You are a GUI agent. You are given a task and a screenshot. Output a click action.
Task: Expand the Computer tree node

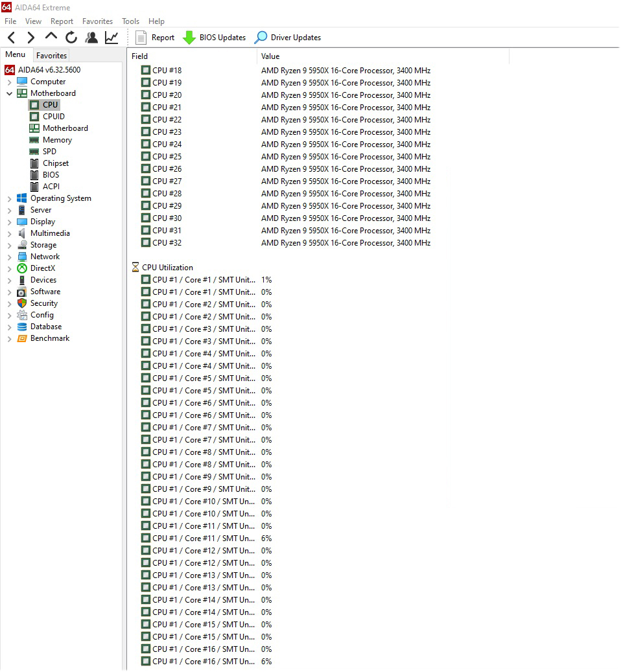pyautogui.click(x=10, y=82)
